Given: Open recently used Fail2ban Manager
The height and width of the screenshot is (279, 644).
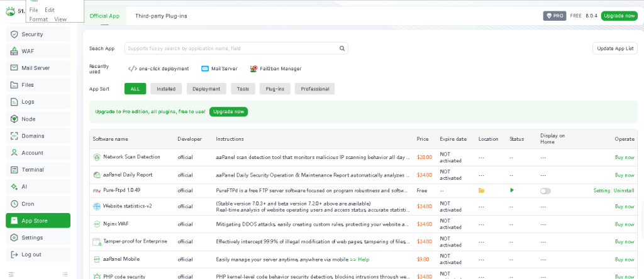Looking at the screenshot, I should tap(275, 69).
